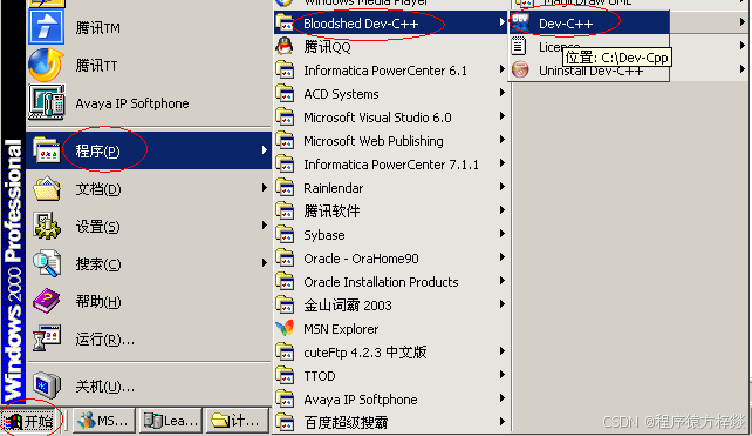Open the Avaya IP Softphone program group
Screen dimensions: 752x436
[391, 399]
